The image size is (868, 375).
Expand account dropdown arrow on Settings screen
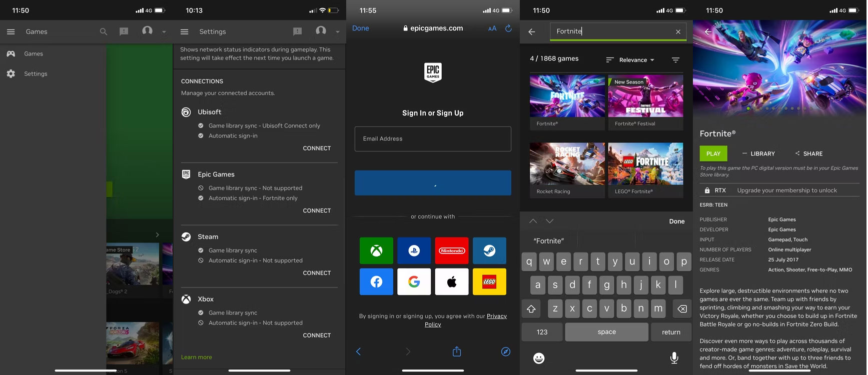pos(337,32)
